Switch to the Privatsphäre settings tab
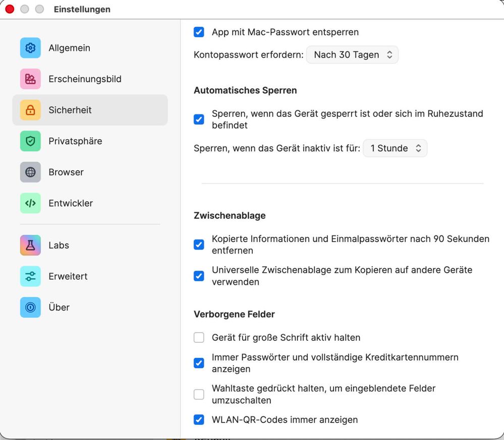Image resolution: width=504 pixels, height=440 pixels. (75, 141)
